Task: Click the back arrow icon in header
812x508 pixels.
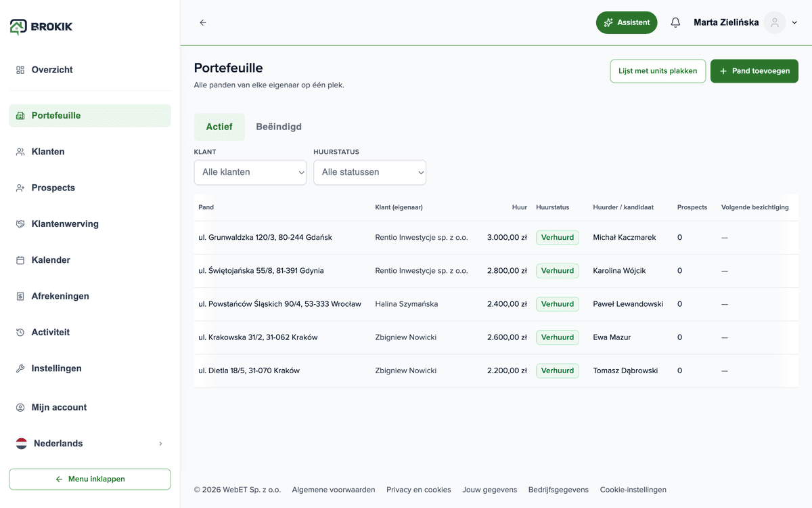Action: 203,22
